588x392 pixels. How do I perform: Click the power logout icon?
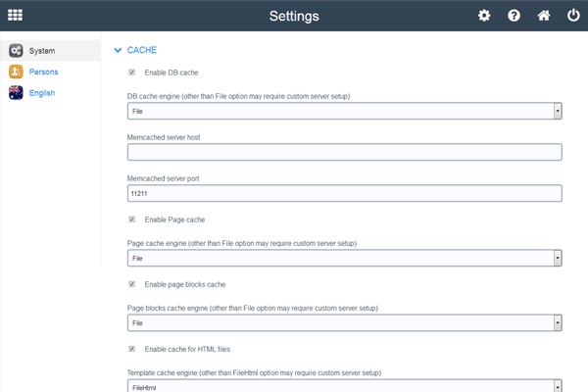pyautogui.click(x=572, y=16)
